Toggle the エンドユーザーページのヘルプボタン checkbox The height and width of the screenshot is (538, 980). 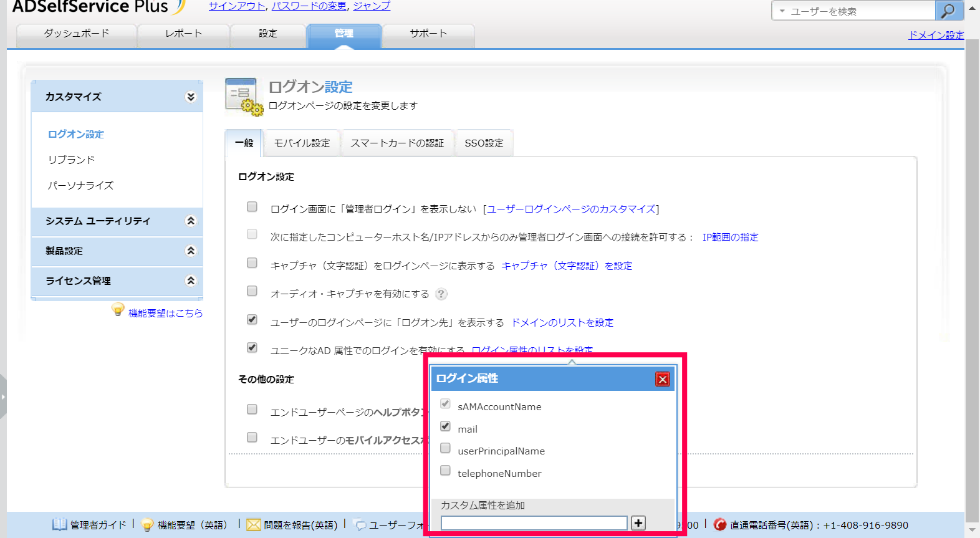[252, 410]
